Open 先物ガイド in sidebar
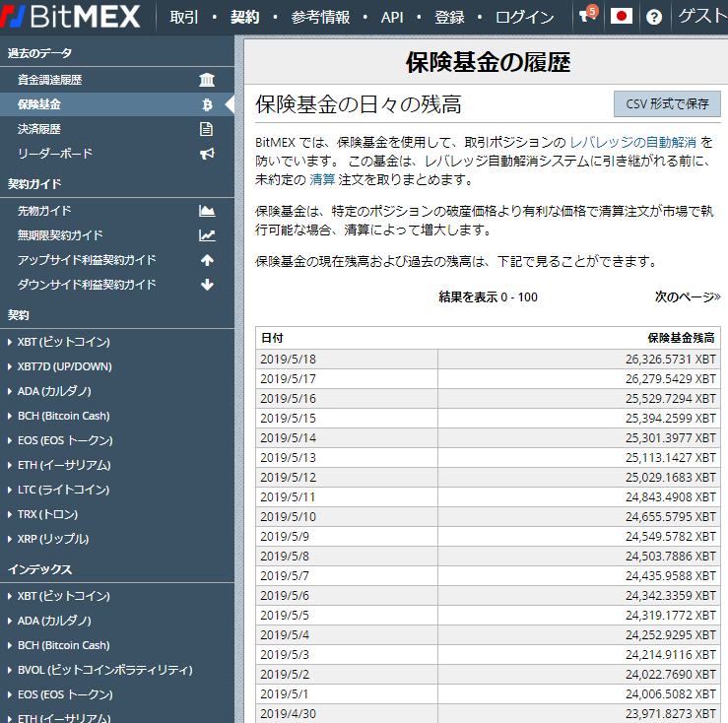 pyautogui.click(x=44, y=211)
